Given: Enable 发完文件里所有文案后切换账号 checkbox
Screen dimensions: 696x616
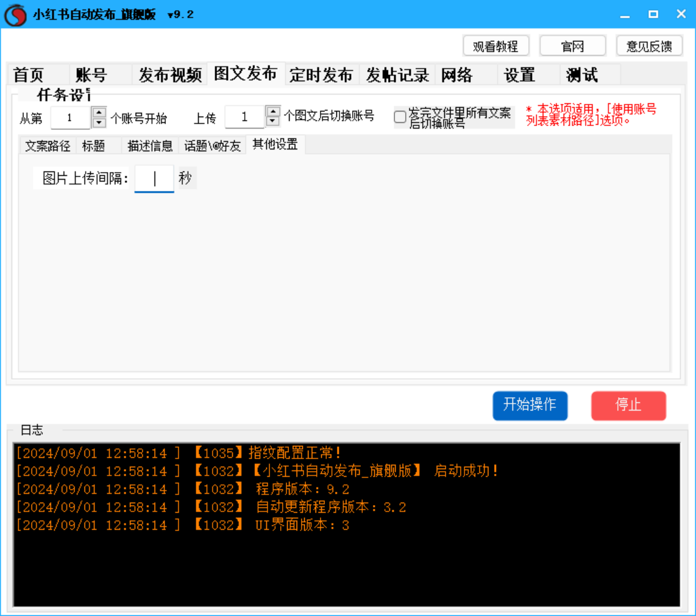Looking at the screenshot, I should tap(400, 117).
